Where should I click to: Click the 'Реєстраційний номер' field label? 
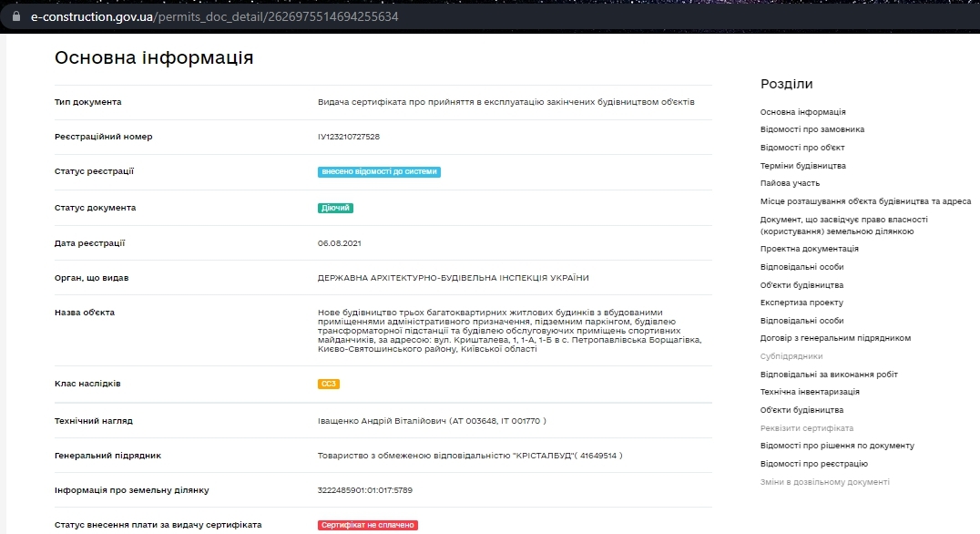103,137
